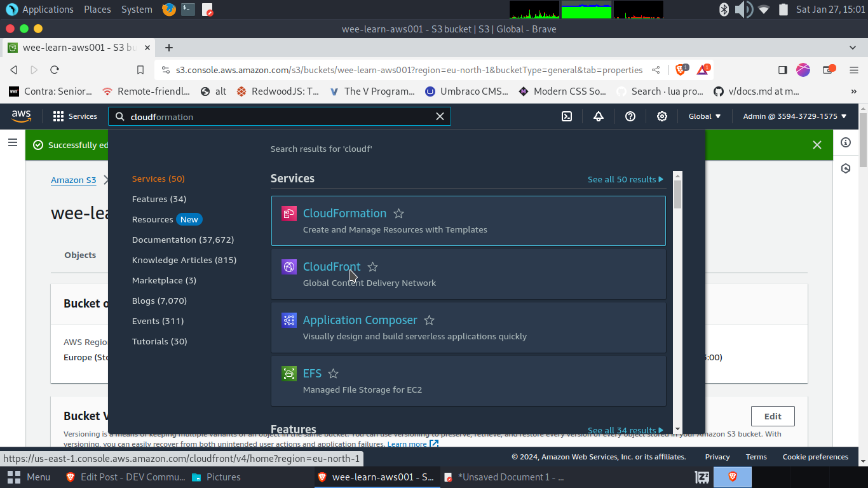Open the CloudFront service link
This screenshot has width=868, height=488.
pyautogui.click(x=332, y=267)
